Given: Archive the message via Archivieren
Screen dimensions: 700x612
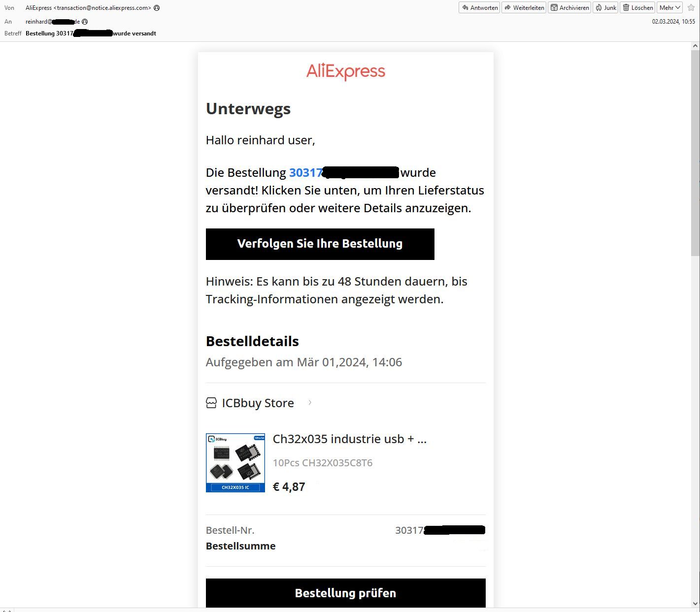Looking at the screenshot, I should pos(570,8).
